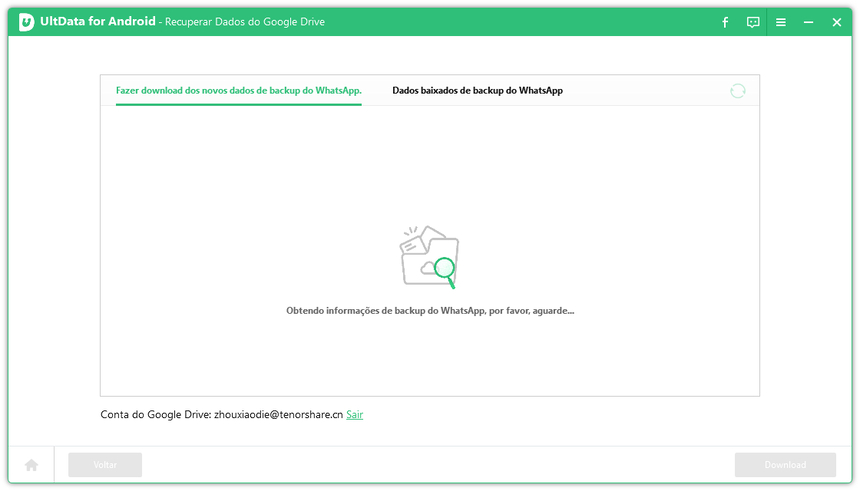Open the feedback chat bubble icon
The height and width of the screenshot is (491, 860).
[753, 22]
